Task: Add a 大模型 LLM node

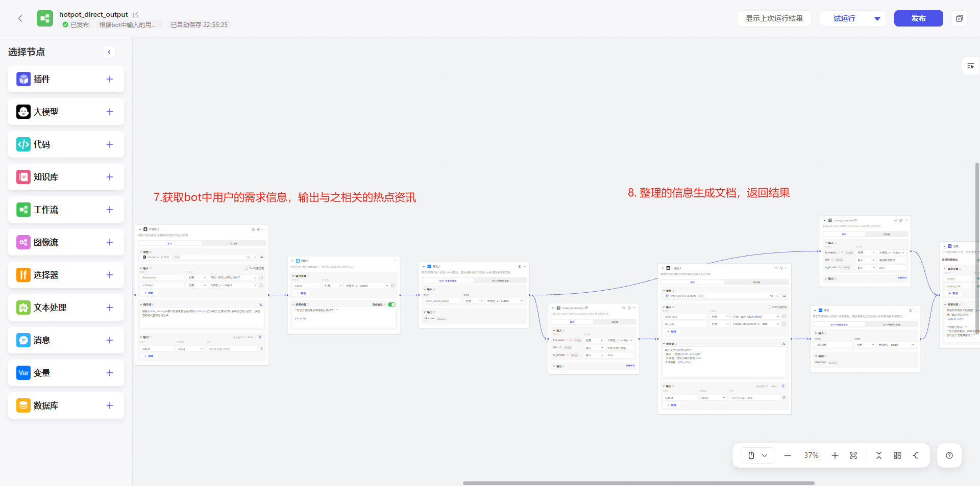Action: click(x=110, y=112)
